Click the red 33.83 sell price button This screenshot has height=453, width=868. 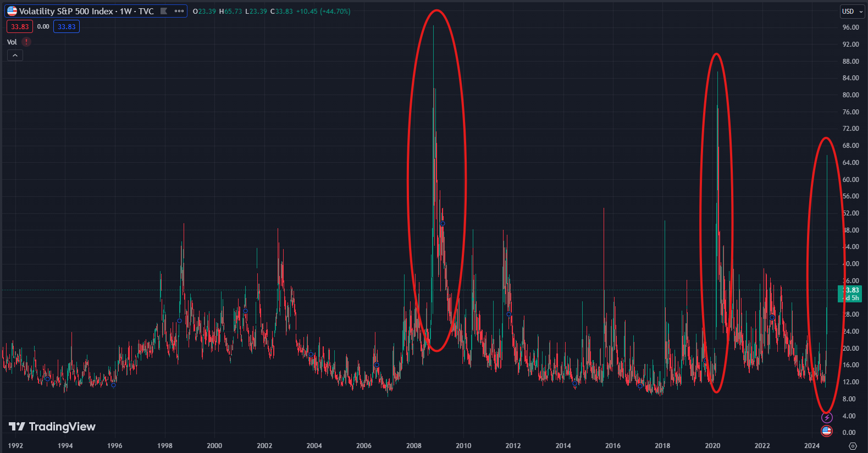pos(20,26)
